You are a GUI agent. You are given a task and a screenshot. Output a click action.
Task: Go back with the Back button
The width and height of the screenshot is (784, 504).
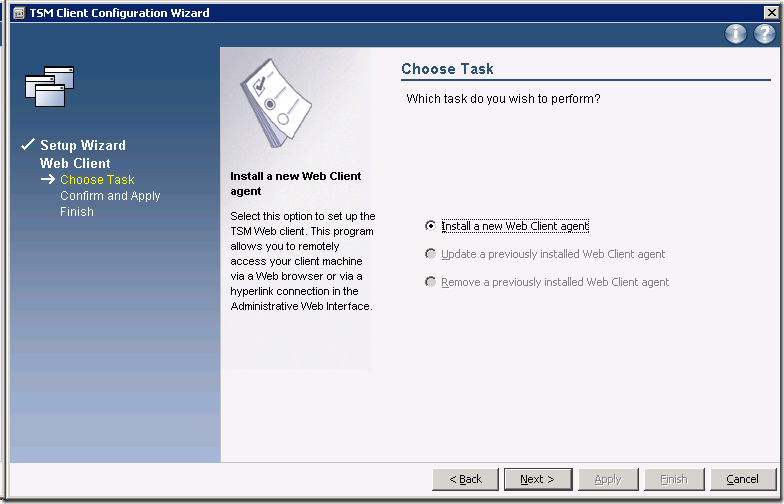point(465,479)
